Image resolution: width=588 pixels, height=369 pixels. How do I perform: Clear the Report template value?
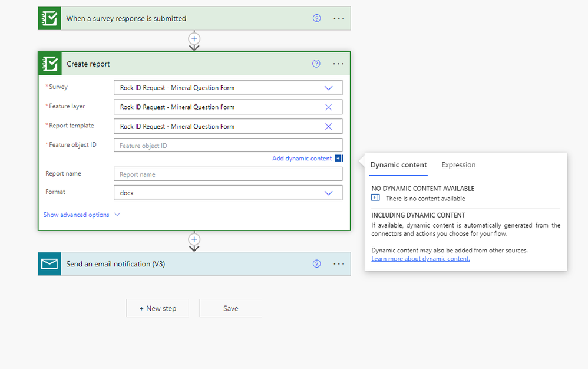[x=328, y=127]
